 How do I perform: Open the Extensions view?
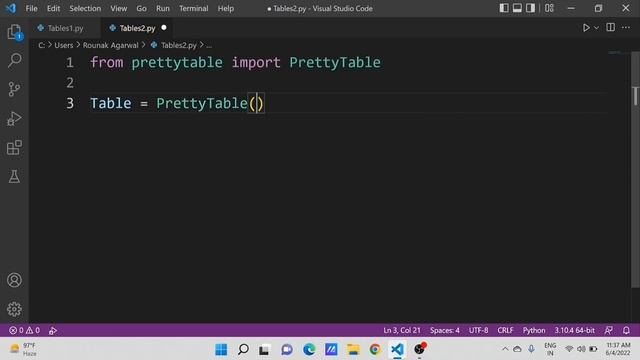coord(14,147)
